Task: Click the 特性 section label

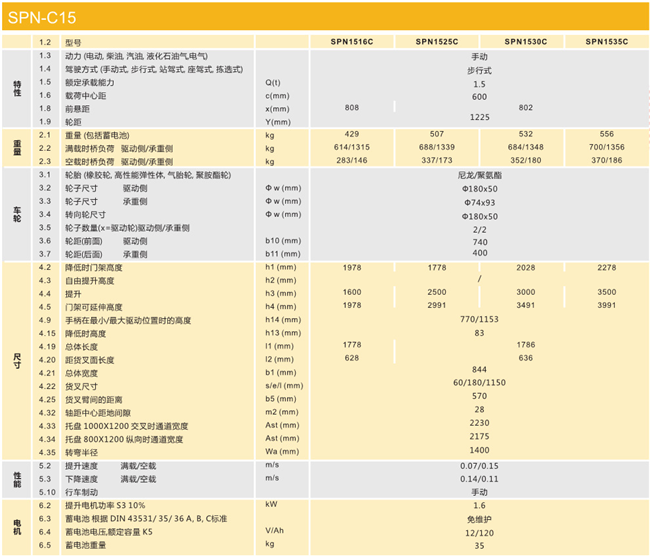Action: [15, 90]
